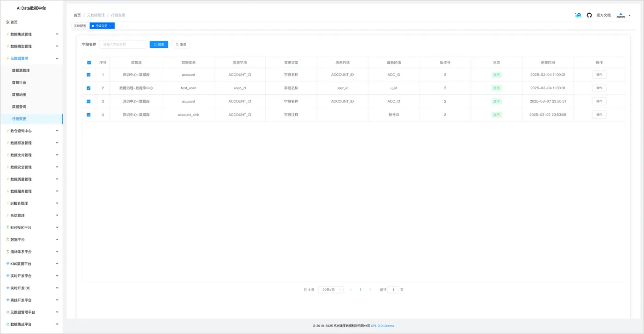Go to the previous page arrow in pagination

point(351,290)
